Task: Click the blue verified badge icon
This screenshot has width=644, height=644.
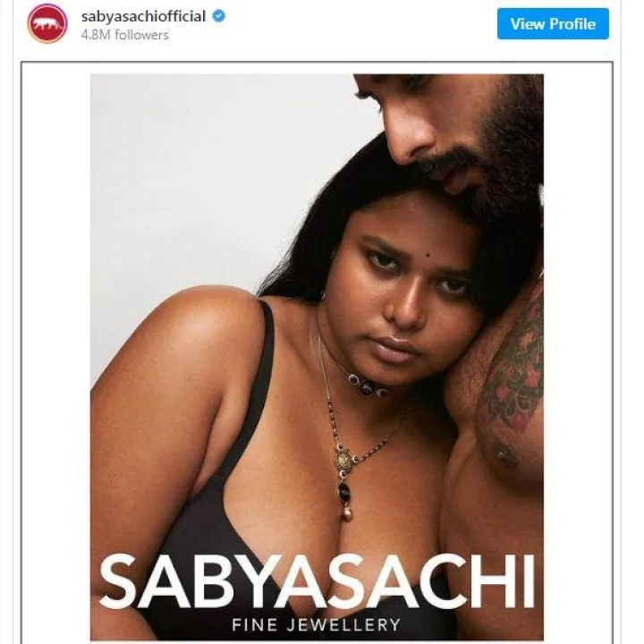Action: [x=218, y=16]
